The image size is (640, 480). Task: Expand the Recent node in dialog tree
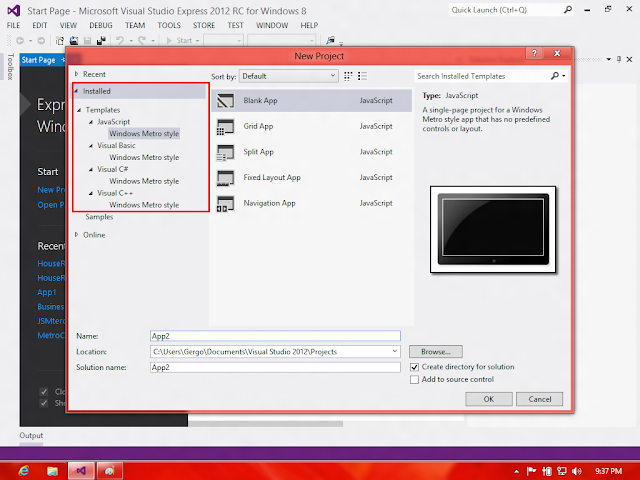pyautogui.click(x=76, y=74)
